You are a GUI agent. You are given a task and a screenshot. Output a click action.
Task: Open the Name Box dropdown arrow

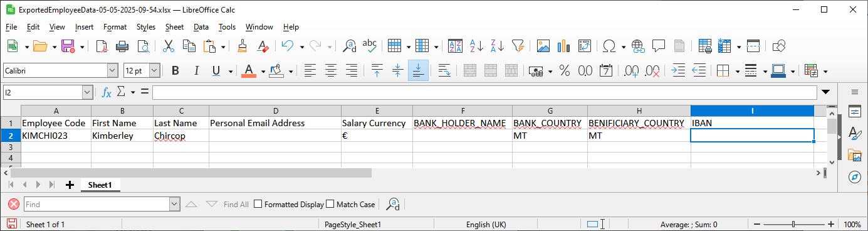point(88,92)
